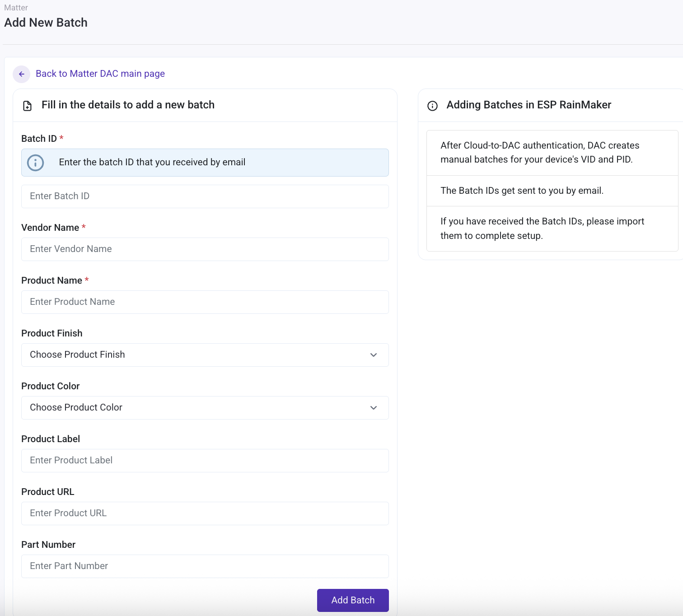Viewport: 683px width, 616px height.
Task: Click the Enter Product Name field
Action: coord(205,302)
